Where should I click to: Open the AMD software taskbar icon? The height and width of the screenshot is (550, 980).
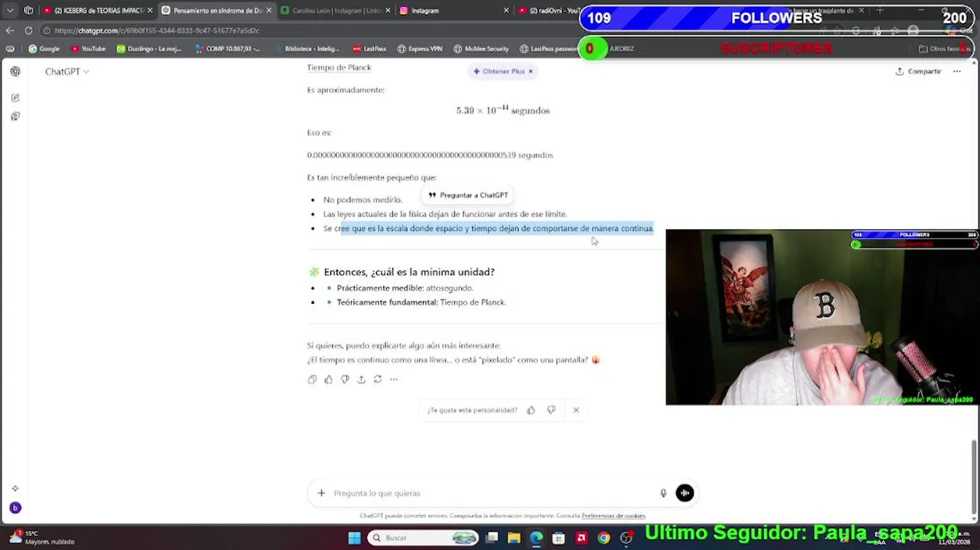click(581, 539)
